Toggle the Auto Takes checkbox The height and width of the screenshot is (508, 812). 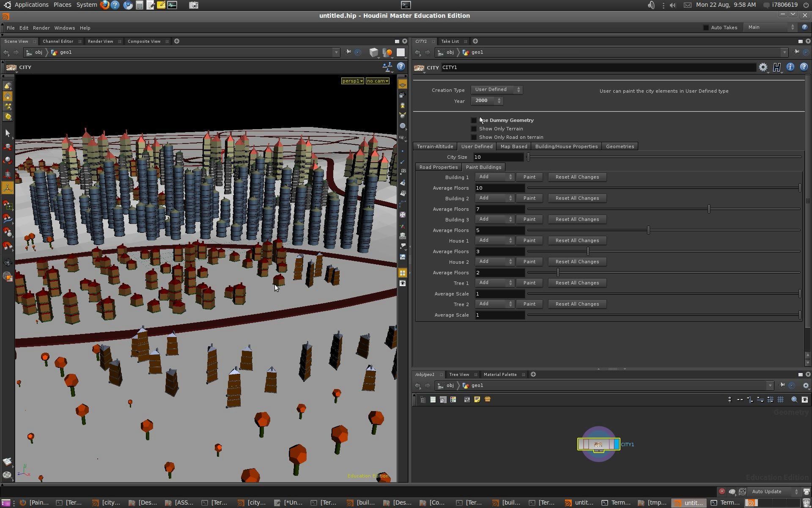point(706,28)
